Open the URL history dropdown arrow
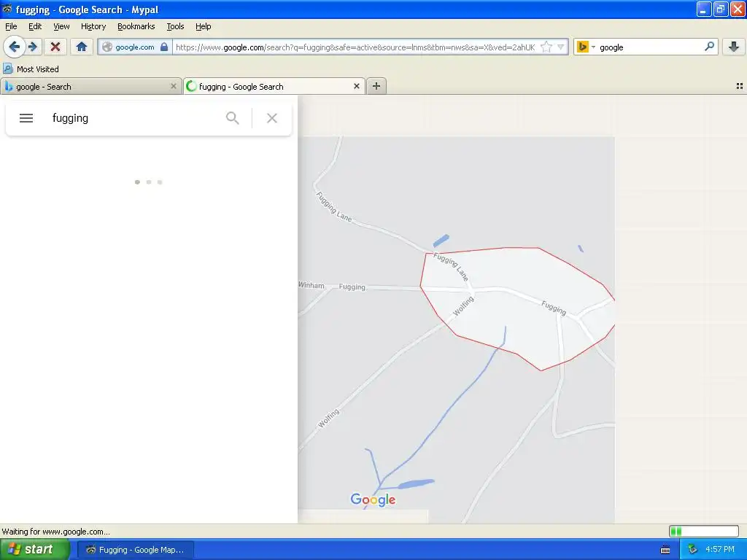This screenshot has width=747, height=560. pos(561,47)
